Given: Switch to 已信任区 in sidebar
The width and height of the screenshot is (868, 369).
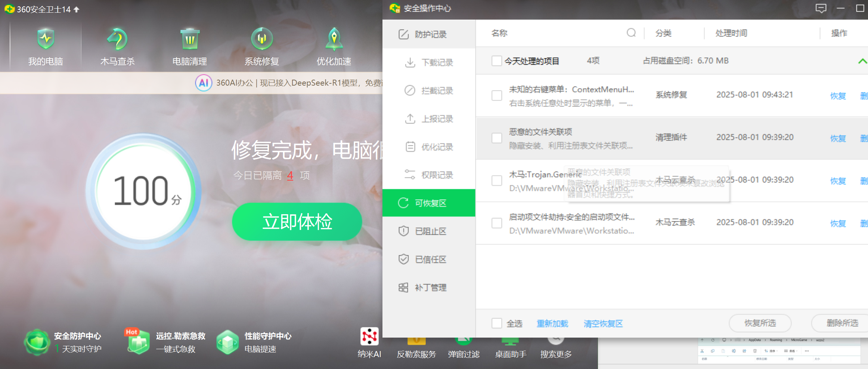Looking at the screenshot, I should (x=429, y=259).
